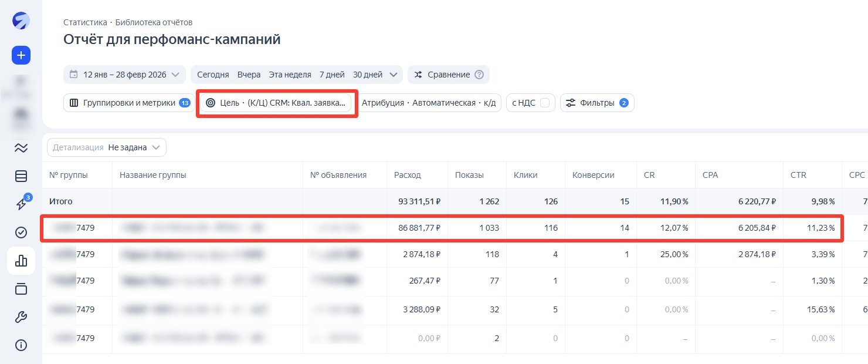Open the Цель CRM goal selector

click(276, 103)
